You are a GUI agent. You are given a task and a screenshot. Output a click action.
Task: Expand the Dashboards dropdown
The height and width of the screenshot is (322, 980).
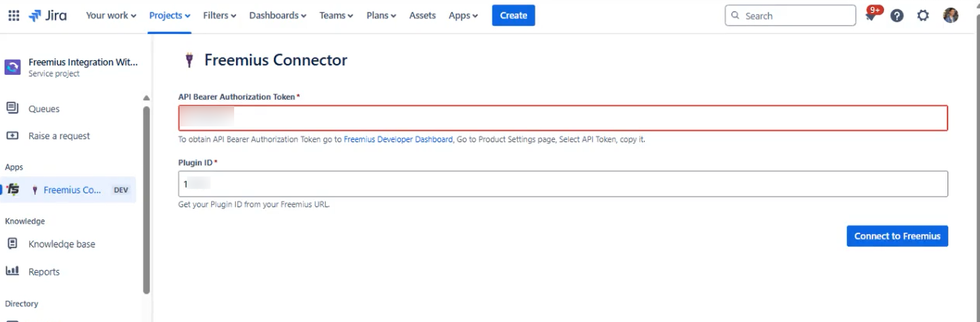[x=278, y=15]
